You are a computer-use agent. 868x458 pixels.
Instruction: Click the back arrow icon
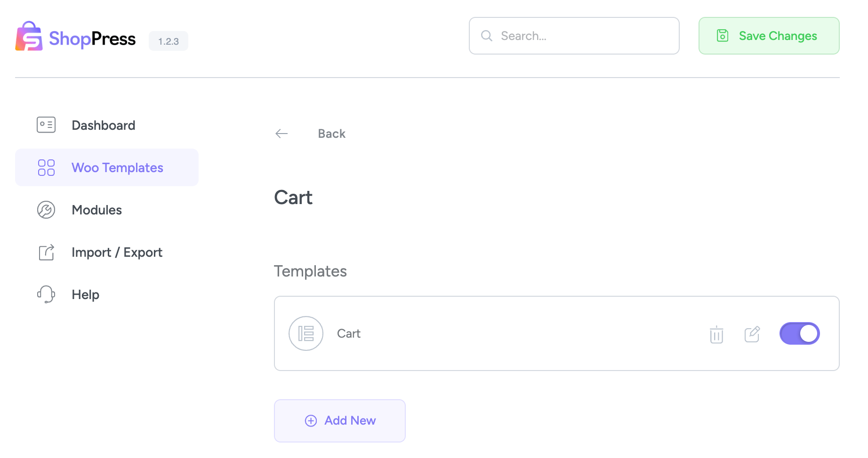click(281, 134)
